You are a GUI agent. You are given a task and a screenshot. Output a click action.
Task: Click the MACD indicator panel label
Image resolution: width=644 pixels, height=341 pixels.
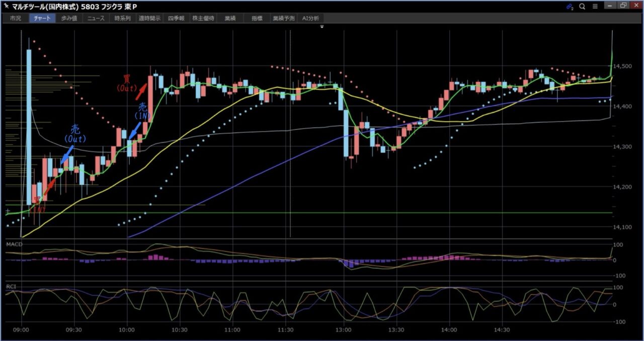click(14, 244)
